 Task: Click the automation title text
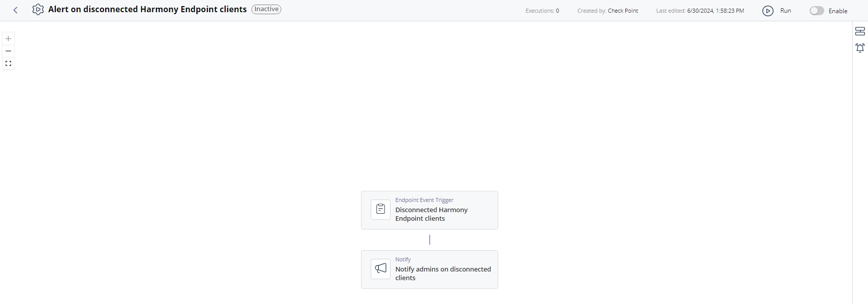pyautogui.click(x=147, y=9)
